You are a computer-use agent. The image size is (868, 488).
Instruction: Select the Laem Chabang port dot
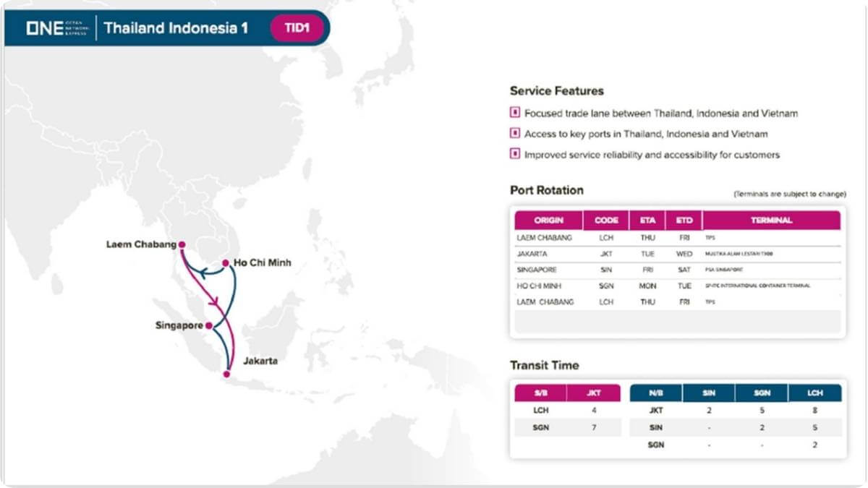point(182,244)
